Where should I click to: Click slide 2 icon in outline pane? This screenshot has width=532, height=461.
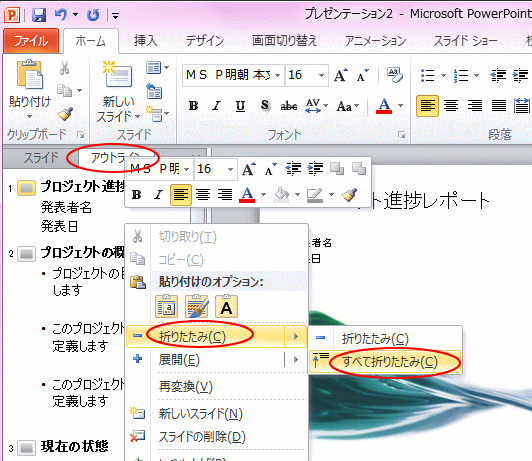coord(26,254)
